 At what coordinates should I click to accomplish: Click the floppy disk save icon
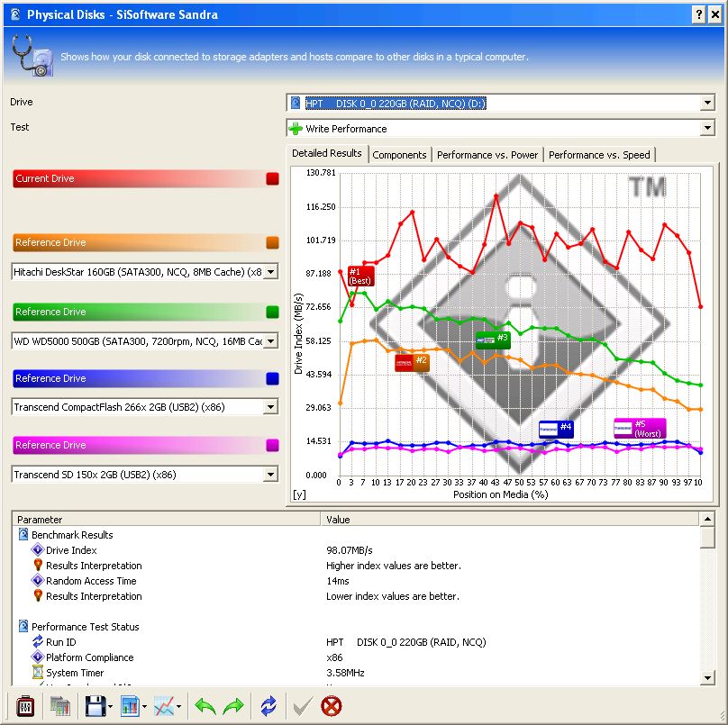pyautogui.click(x=96, y=706)
